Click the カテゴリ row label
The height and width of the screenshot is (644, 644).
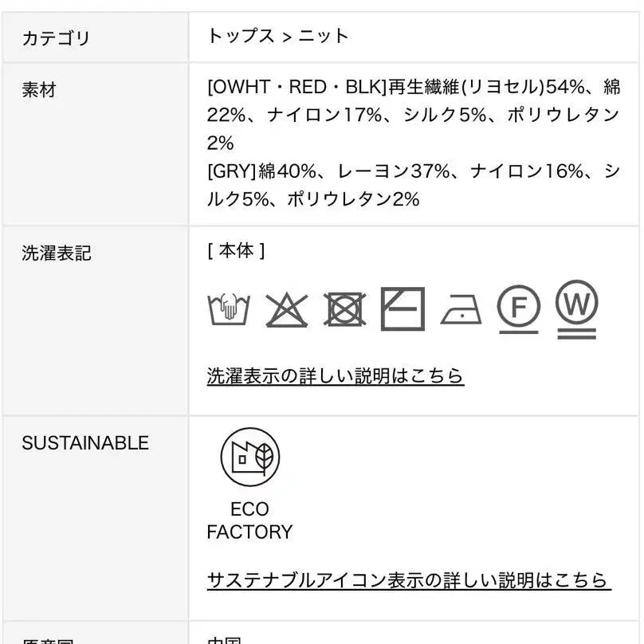coord(56,37)
